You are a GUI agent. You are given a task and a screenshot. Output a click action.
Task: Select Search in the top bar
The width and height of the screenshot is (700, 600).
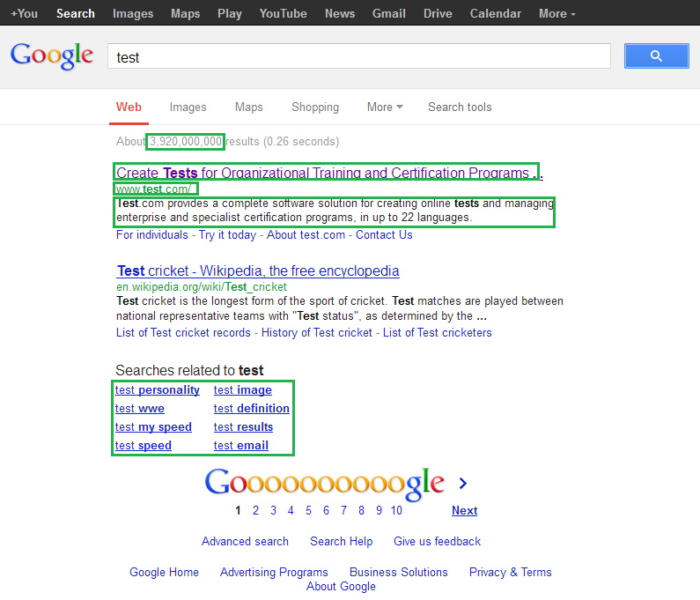[76, 14]
